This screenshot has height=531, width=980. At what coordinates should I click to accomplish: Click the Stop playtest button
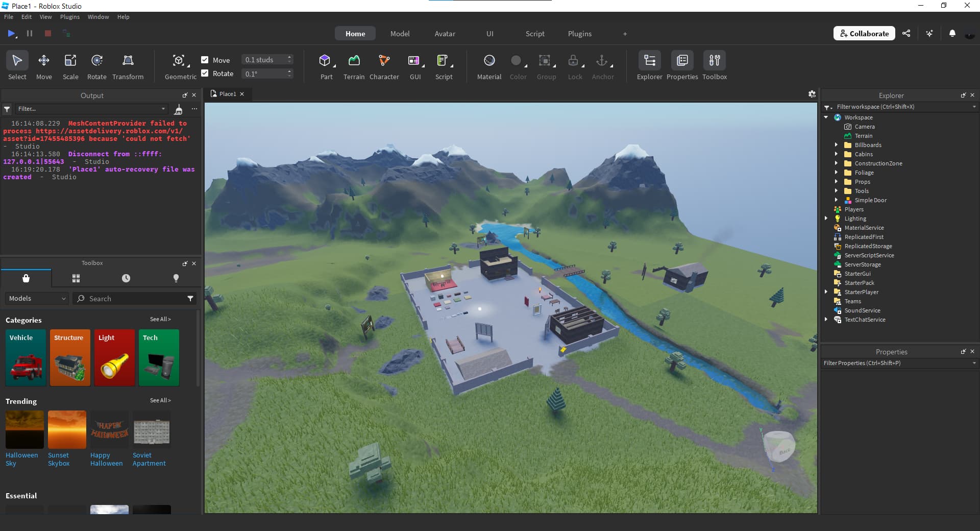[x=47, y=33]
